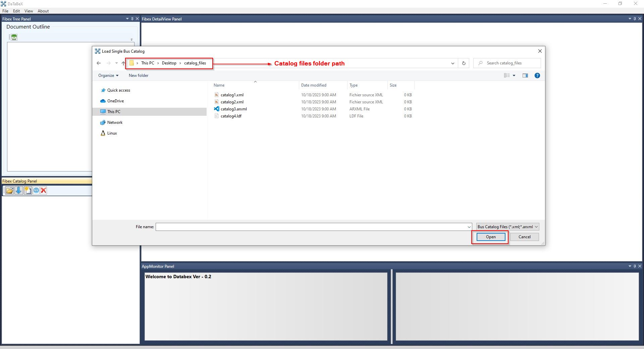Toggle the preview pane button
Image resolution: width=644 pixels, height=349 pixels.
click(525, 76)
